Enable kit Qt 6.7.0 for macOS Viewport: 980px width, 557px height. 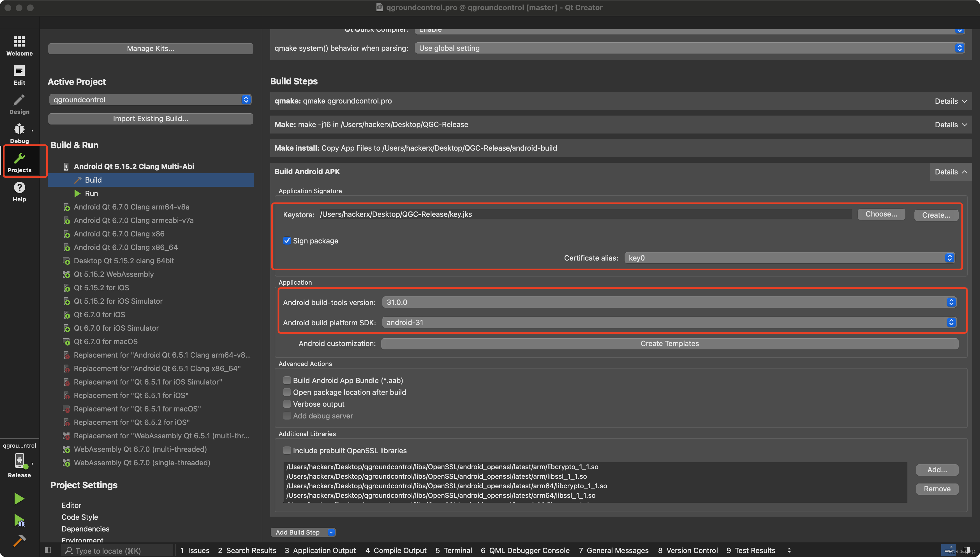pos(105,341)
